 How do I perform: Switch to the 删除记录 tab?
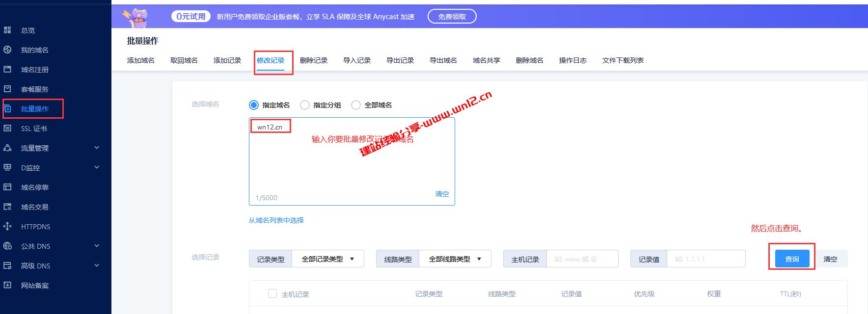(x=314, y=60)
